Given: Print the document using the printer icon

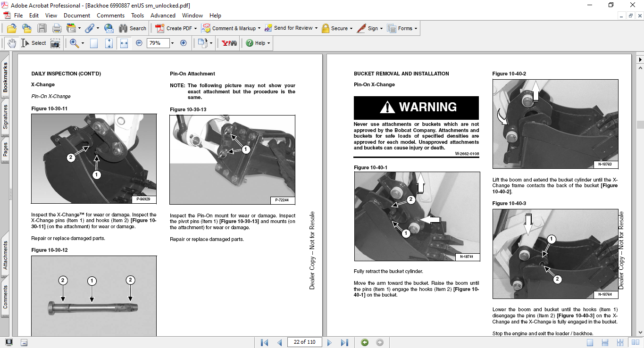Looking at the screenshot, I should 57,28.
